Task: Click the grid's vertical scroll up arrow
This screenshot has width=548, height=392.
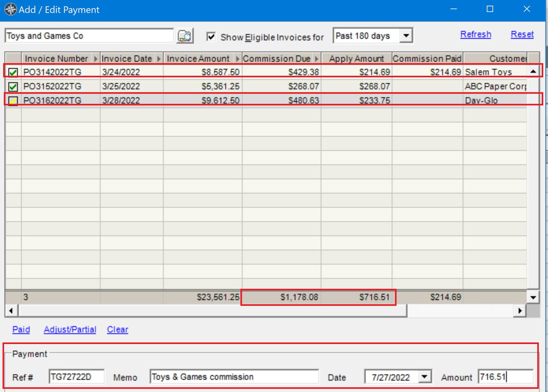Action: coord(533,72)
